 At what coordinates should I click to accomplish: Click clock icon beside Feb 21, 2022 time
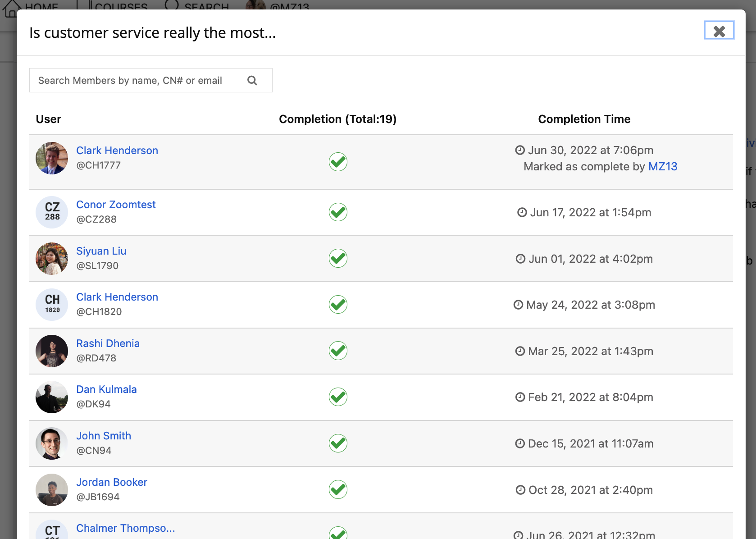pos(520,397)
